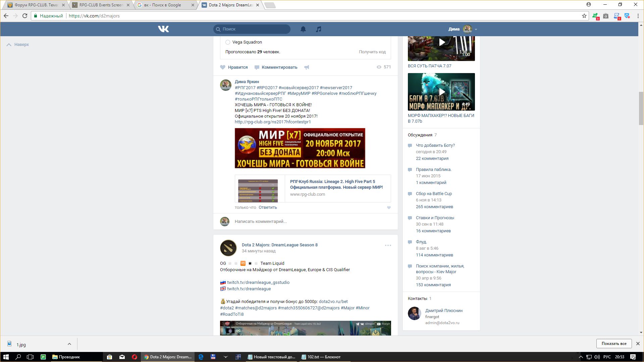The width and height of the screenshot is (644, 362).
Task: Like the poll post with the heart icon
Action: click(x=223, y=67)
